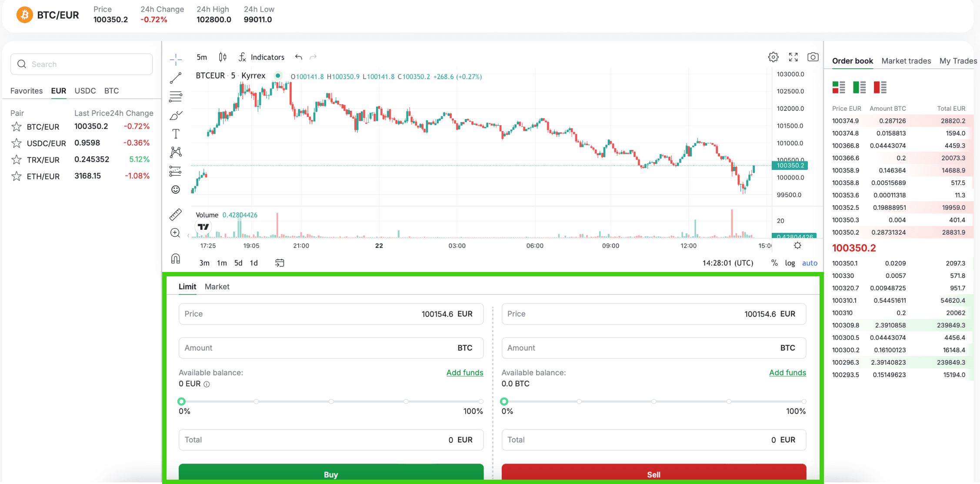Open the Order book tab
Image resolution: width=980 pixels, height=484 pixels.
point(852,61)
